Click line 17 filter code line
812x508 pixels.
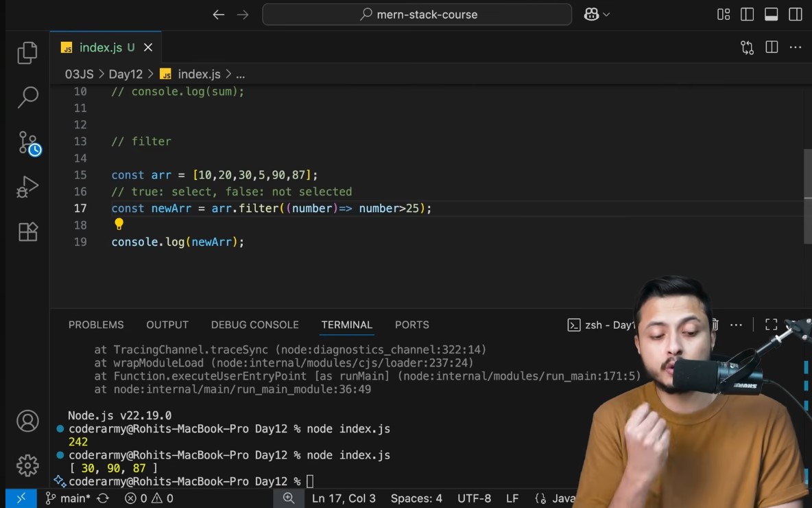click(272, 209)
